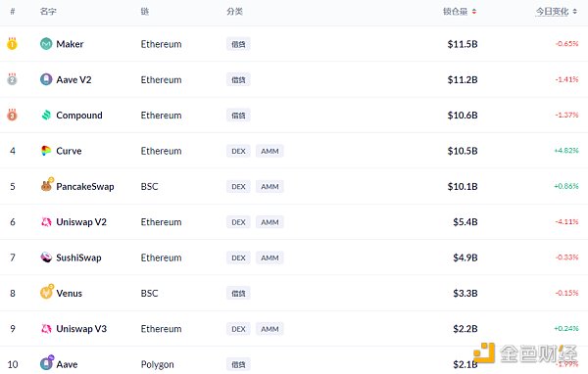This screenshot has height=374, width=588.
Task: Open the Aave Polygon protocol name
Action: [67, 364]
